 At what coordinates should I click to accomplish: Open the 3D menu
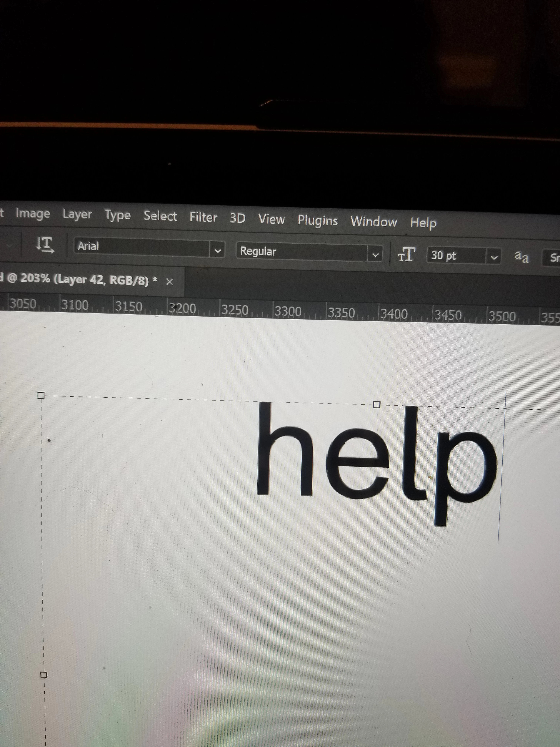click(237, 218)
